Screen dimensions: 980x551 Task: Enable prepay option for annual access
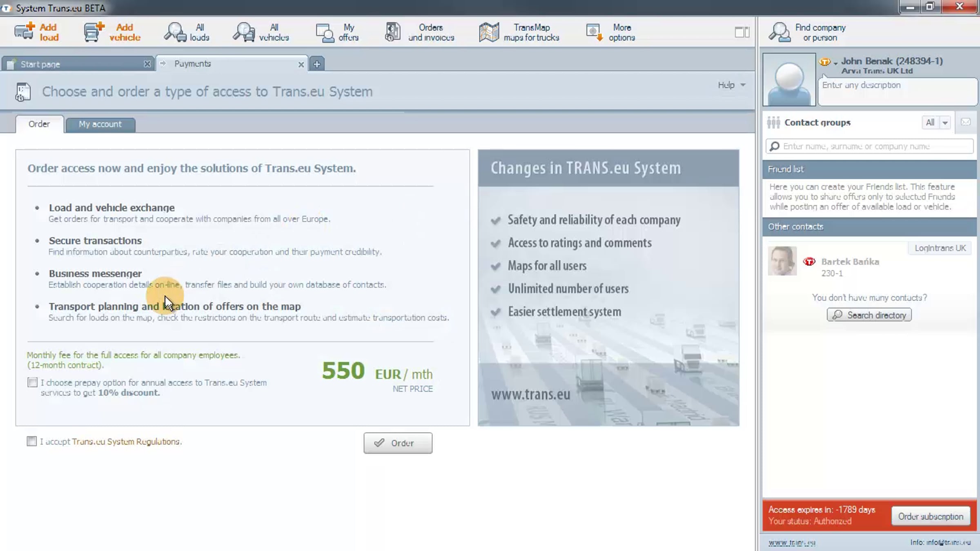pyautogui.click(x=32, y=382)
